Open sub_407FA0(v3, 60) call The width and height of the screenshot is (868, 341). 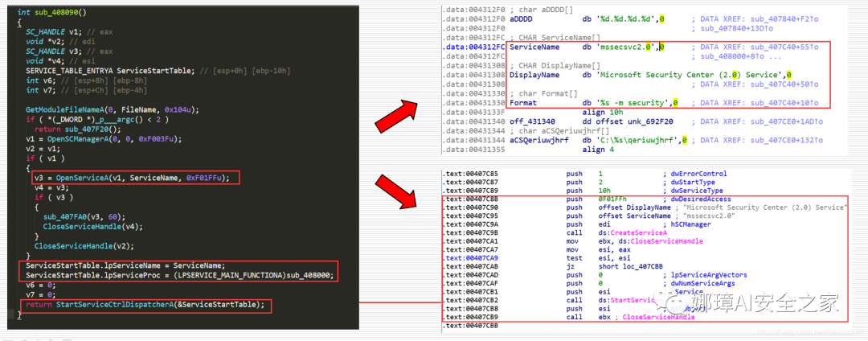[x=85, y=217]
